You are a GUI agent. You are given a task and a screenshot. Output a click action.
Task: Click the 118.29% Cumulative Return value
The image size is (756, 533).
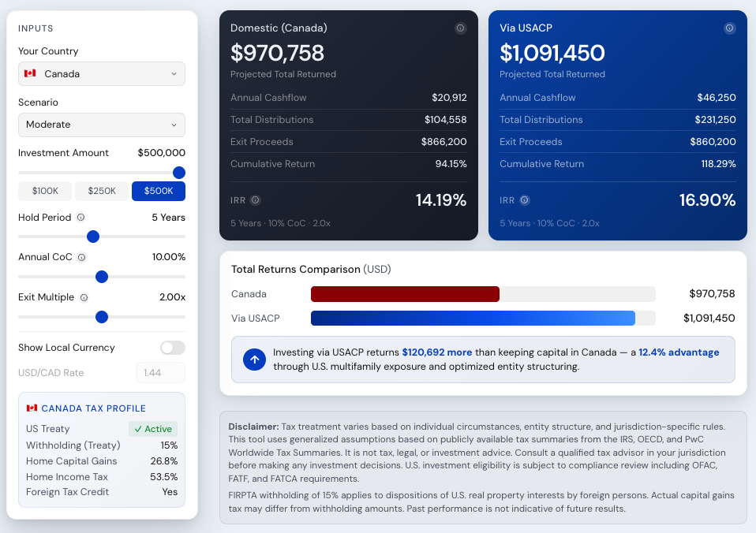[x=718, y=164]
